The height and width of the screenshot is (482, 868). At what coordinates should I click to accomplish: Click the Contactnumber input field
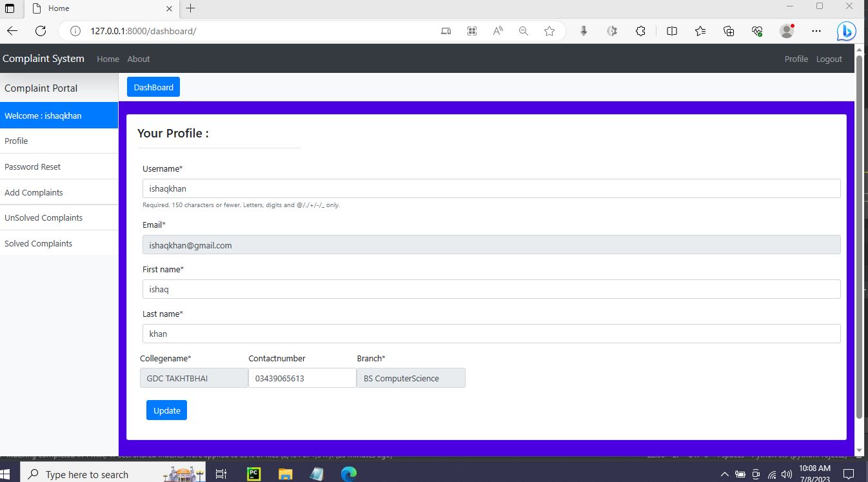302,378
